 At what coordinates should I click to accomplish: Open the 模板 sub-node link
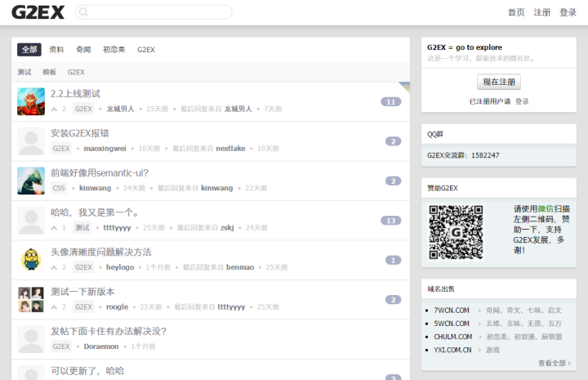pyautogui.click(x=49, y=72)
